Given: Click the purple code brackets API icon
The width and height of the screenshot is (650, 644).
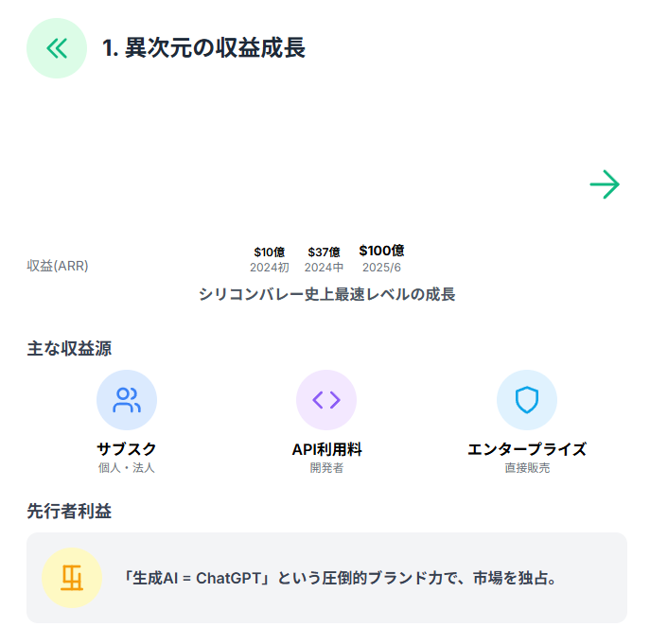Looking at the screenshot, I should click(x=326, y=400).
